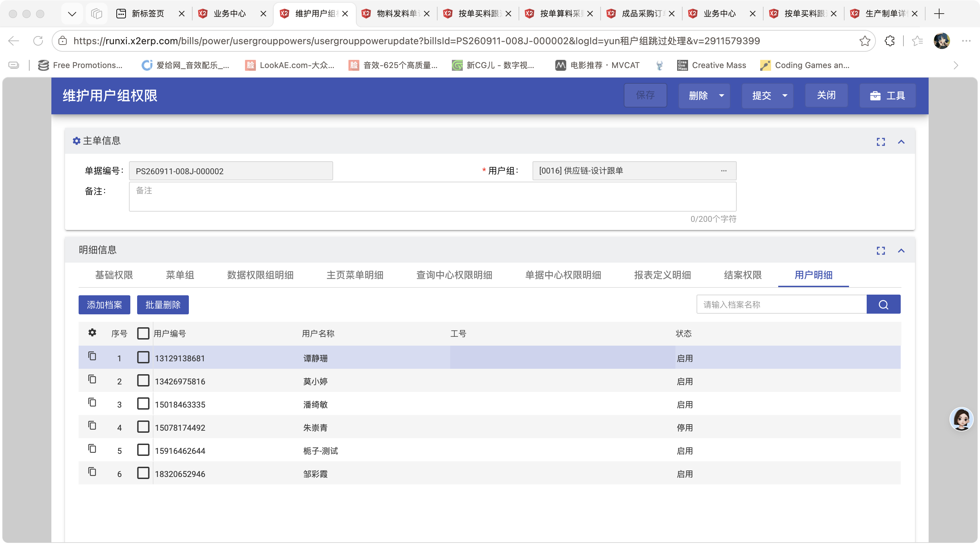Switch to the 基础权限 tab
Screen dimensions: 980x545
click(x=114, y=275)
